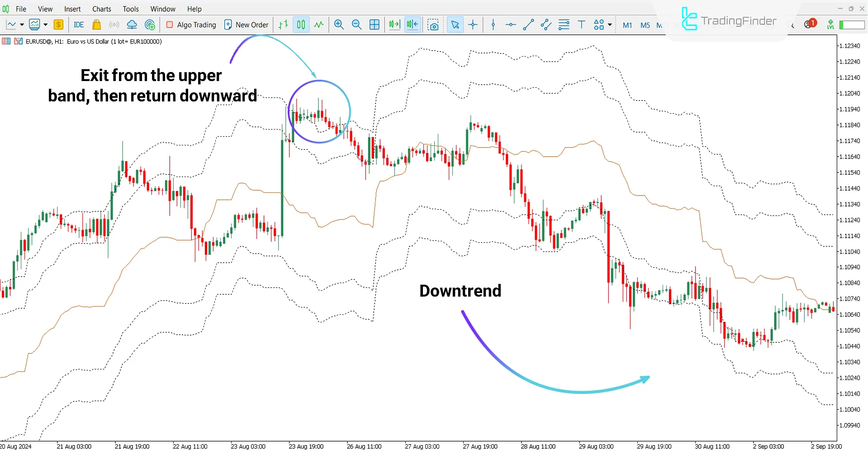The width and height of the screenshot is (868, 451).
Task: Insert a Text label on the chart
Action: pyautogui.click(x=582, y=24)
